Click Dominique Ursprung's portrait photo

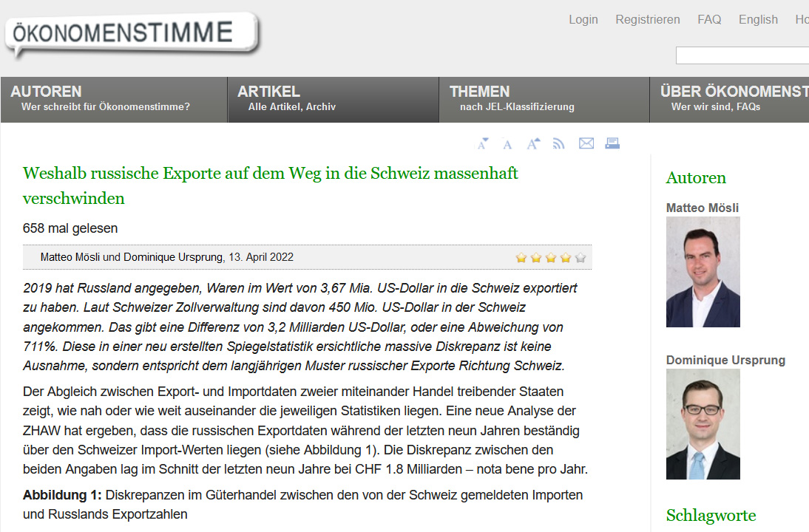click(703, 424)
